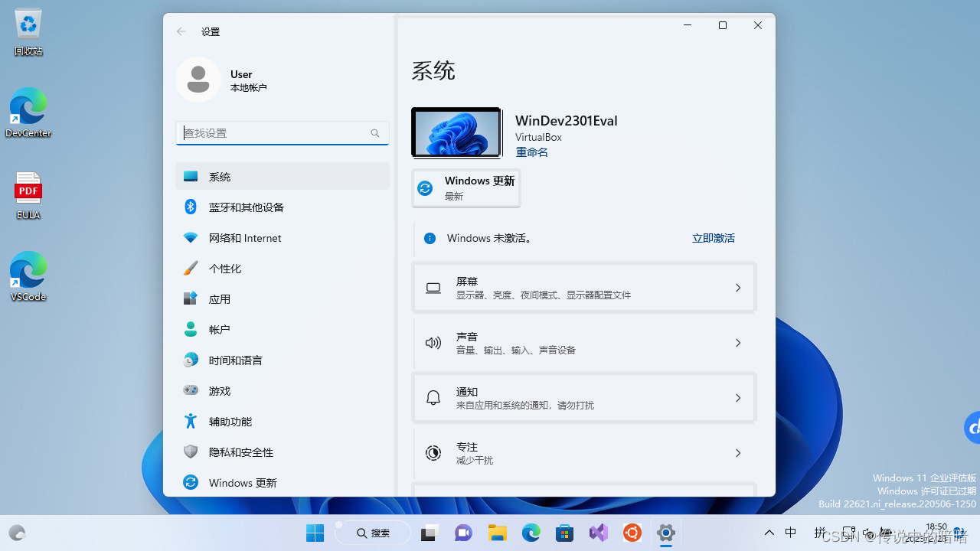This screenshot has height=551, width=980.
Task: Click the WinDev2301Eval desktop thumbnail
Action: pos(456,133)
